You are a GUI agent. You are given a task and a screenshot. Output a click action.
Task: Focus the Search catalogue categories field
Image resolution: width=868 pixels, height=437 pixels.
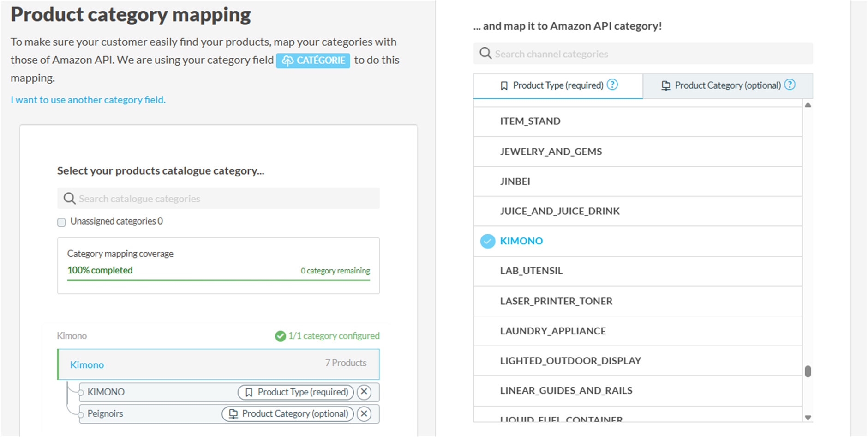coord(226,199)
